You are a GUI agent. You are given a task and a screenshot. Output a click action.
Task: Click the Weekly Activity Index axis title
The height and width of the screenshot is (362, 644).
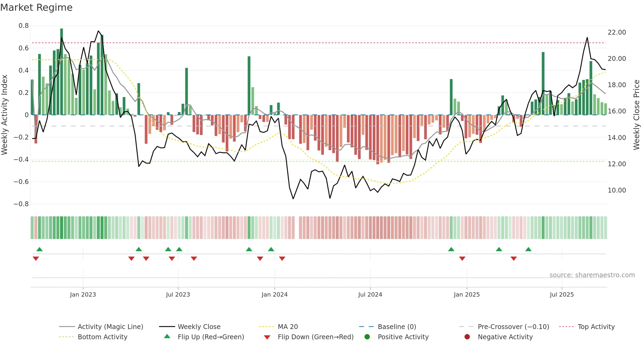coord(4,115)
